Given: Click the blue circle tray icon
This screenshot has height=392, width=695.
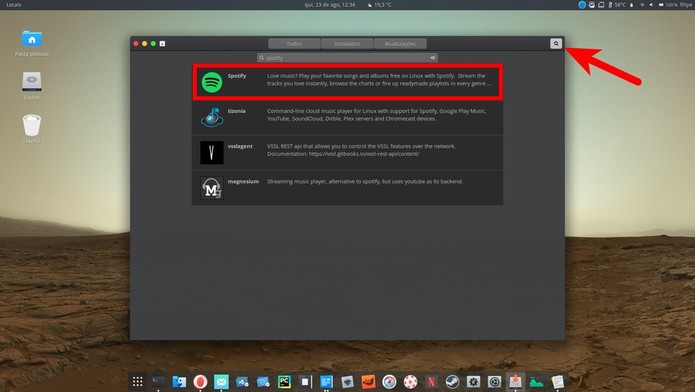Looking at the screenshot, I should [582, 5].
